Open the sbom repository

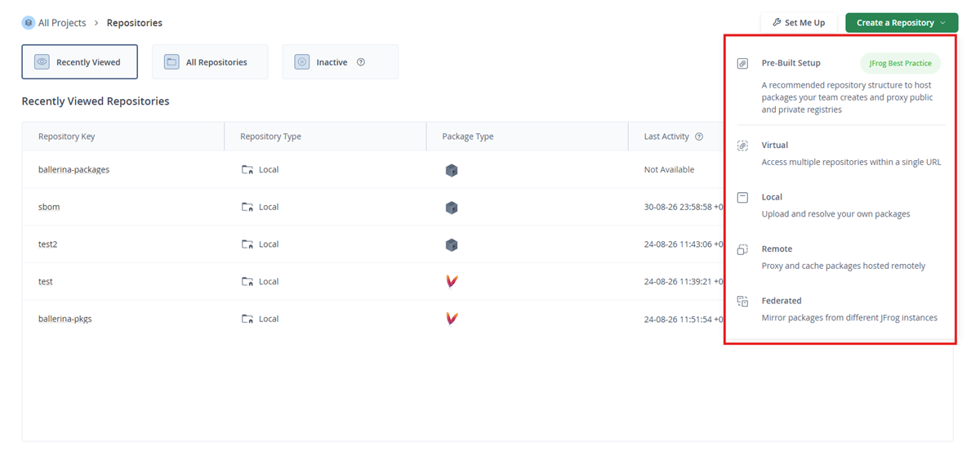[49, 207]
